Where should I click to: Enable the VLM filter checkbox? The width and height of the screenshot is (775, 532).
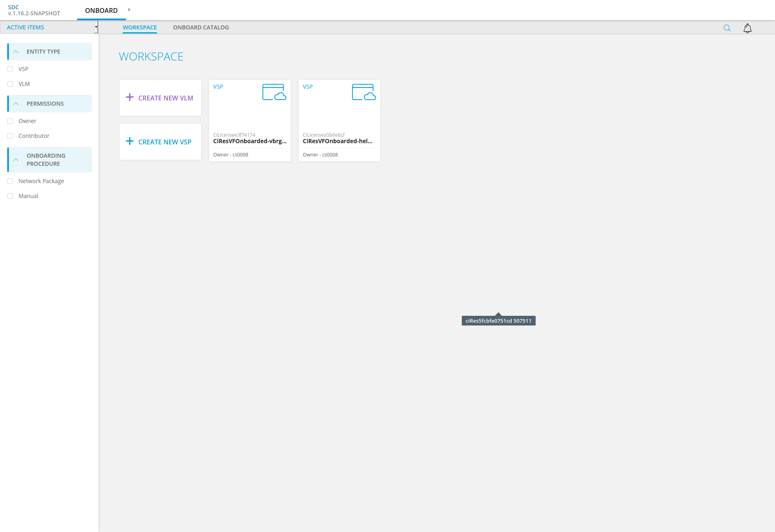(10, 84)
